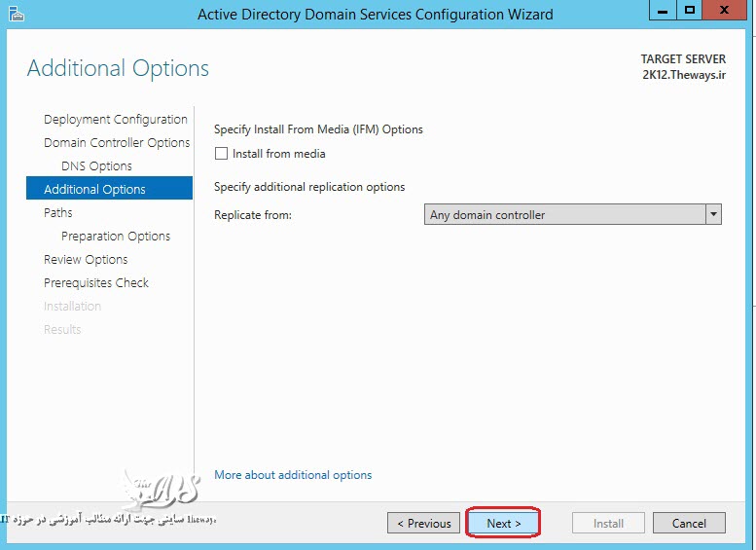Go to Deployment Configuration step
The height and width of the screenshot is (550, 756).
[x=115, y=120]
